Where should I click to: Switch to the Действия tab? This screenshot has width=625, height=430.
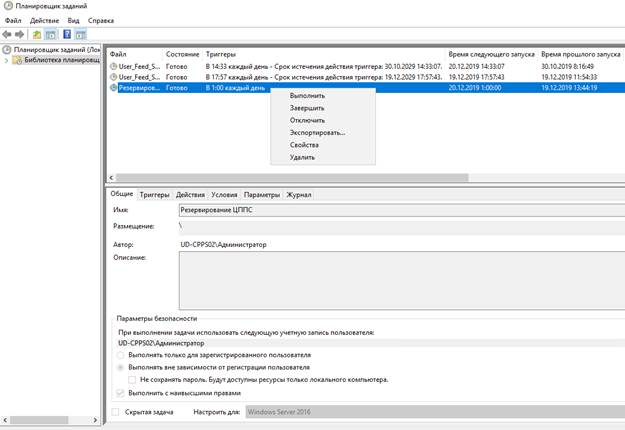pyautogui.click(x=190, y=195)
